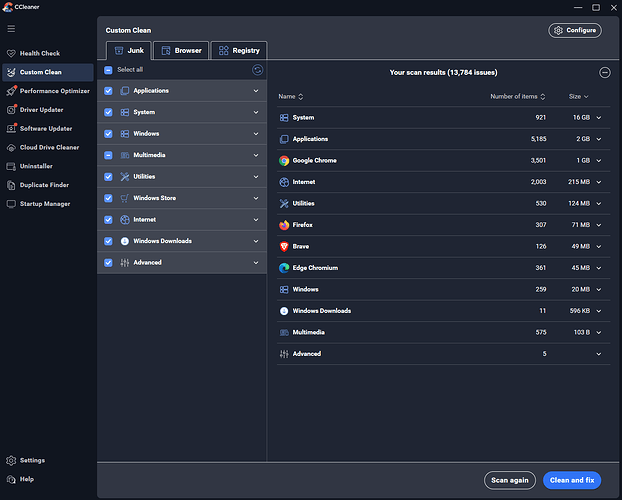
Task: Uncheck the Internet category checkbox
Action: [x=108, y=219]
